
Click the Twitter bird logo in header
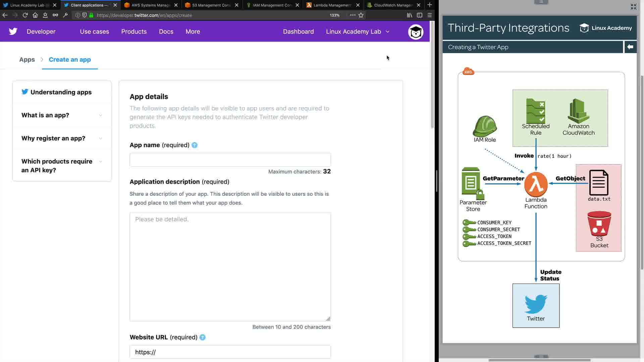(x=13, y=32)
